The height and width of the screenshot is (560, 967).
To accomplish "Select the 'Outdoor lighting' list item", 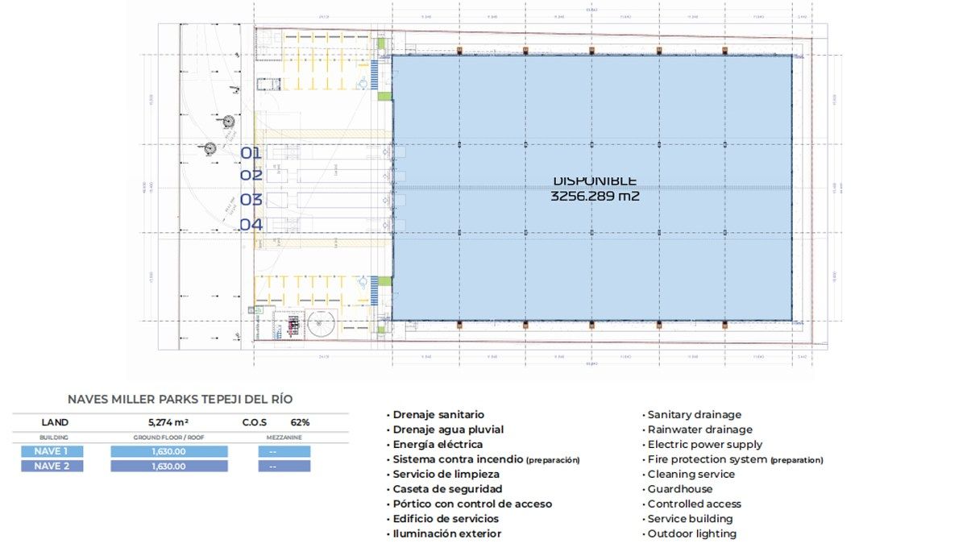I will [691, 533].
